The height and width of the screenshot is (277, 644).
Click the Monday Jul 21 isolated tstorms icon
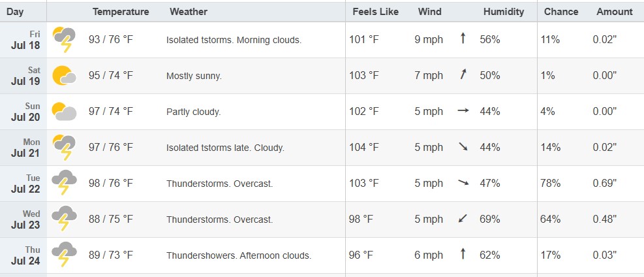(64, 147)
